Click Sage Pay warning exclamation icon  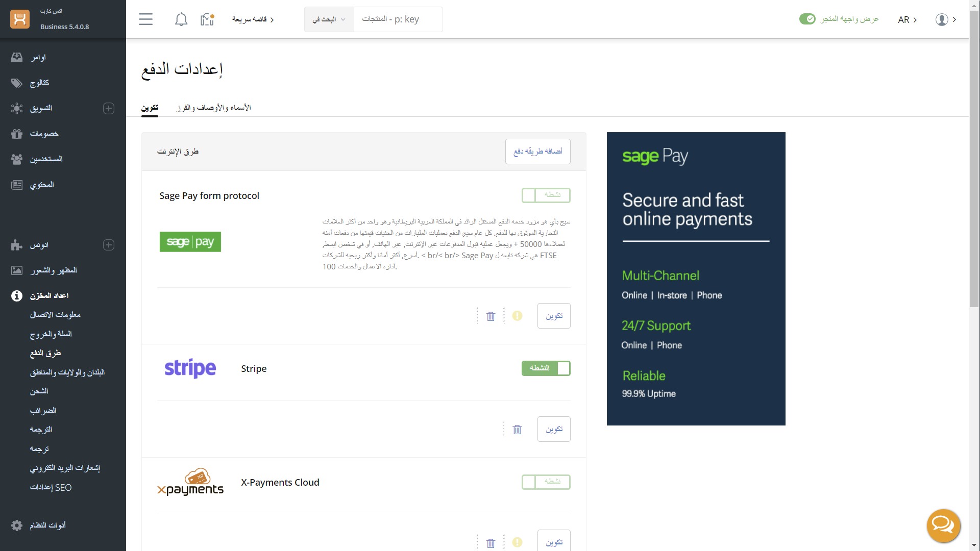click(517, 316)
